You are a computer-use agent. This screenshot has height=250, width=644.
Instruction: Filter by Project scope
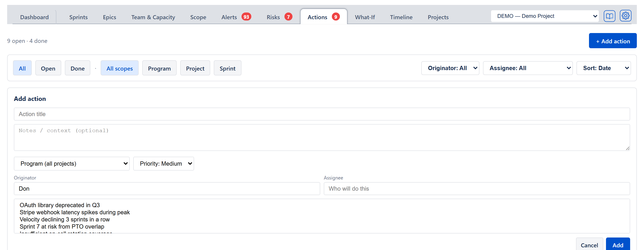pos(195,68)
